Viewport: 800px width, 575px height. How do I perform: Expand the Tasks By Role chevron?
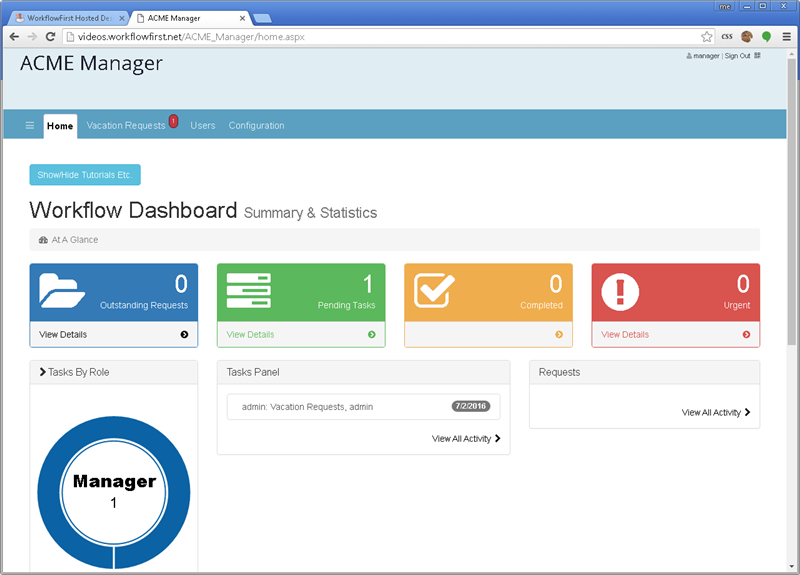43,372
